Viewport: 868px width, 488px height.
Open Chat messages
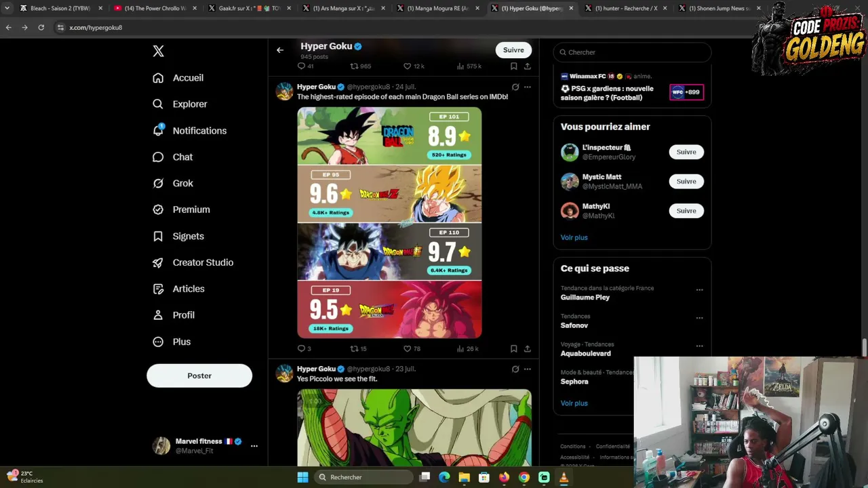(173, 157)
